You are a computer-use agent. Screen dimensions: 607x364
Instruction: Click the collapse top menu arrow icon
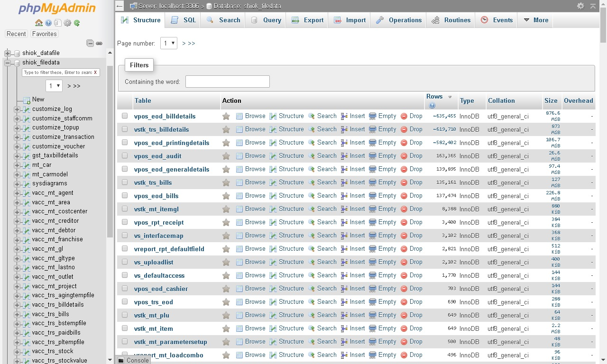[x=593, y=6]
